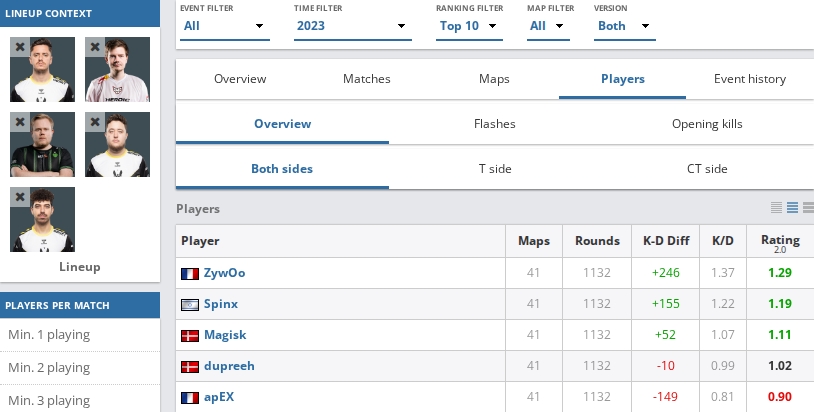Click the mustached short-haired player's photo
This screenshot has width=814, height=412.
[43, 70]
